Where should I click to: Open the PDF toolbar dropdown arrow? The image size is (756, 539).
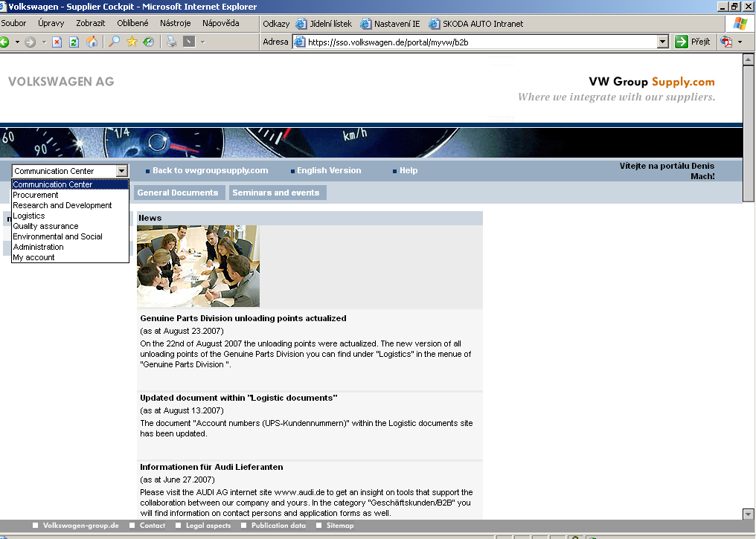pyautogui.click(x=740, y=42)
